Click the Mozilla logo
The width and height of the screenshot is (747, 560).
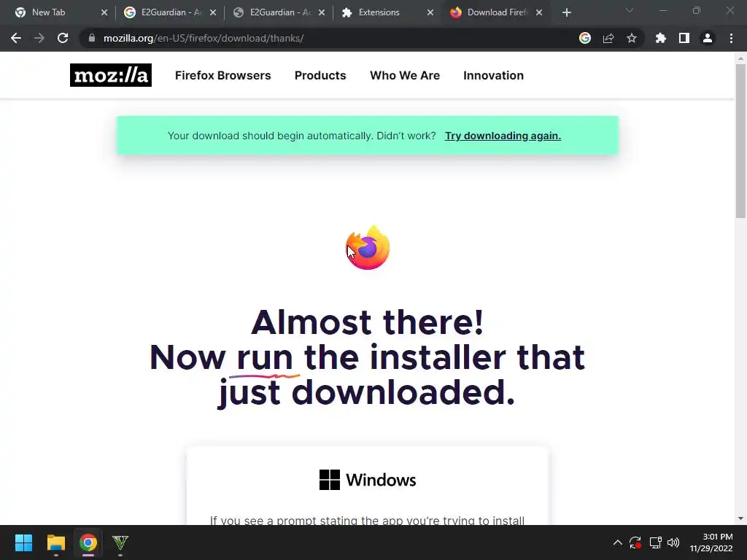coord(111,75)
